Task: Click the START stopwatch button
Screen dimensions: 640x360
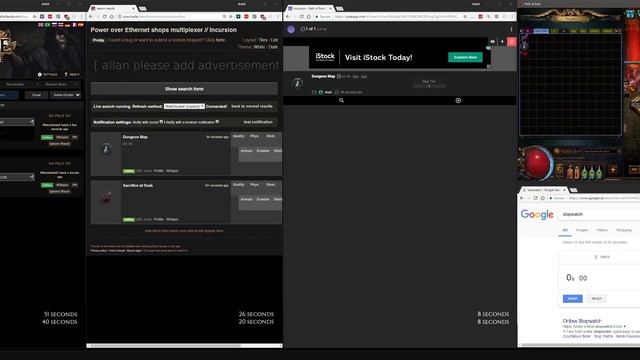Action: click(x=572, y=298)
